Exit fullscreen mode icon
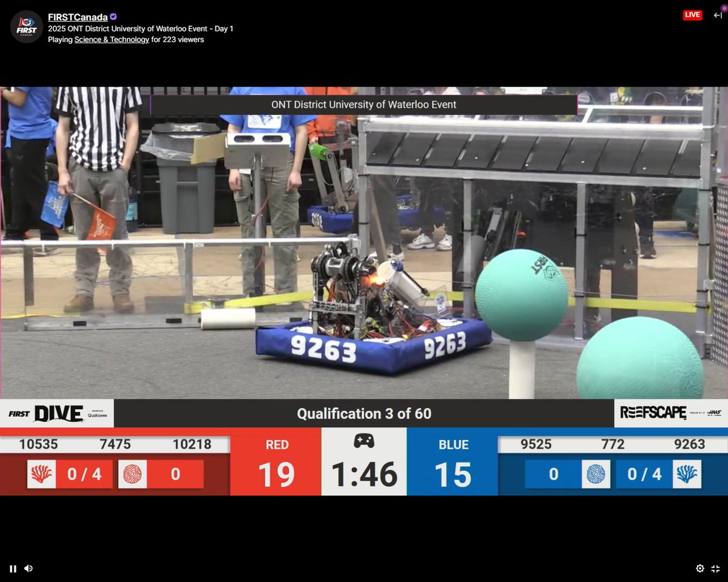Image resolution: width=728 pixels, height=582 pixels. [x=715, y=569]
